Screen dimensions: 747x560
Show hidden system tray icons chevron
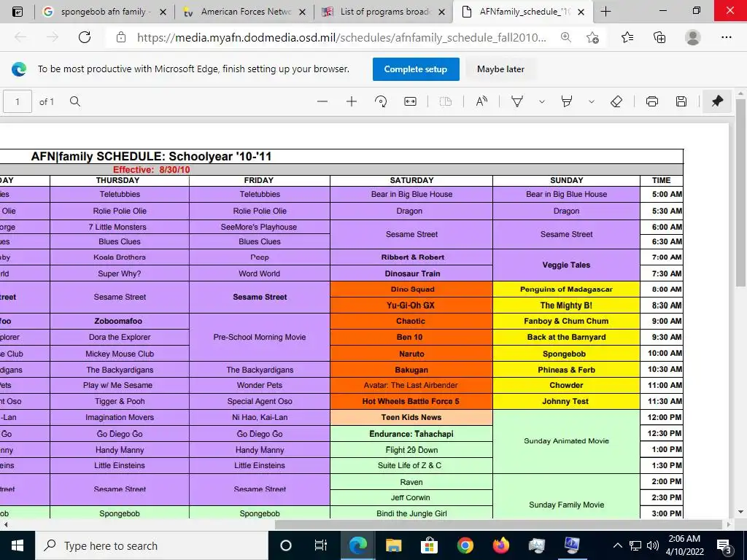pos(617,545)
